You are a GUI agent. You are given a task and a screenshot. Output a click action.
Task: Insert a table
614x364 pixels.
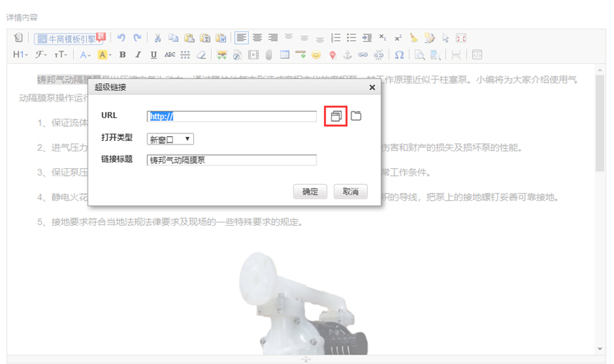284,55
